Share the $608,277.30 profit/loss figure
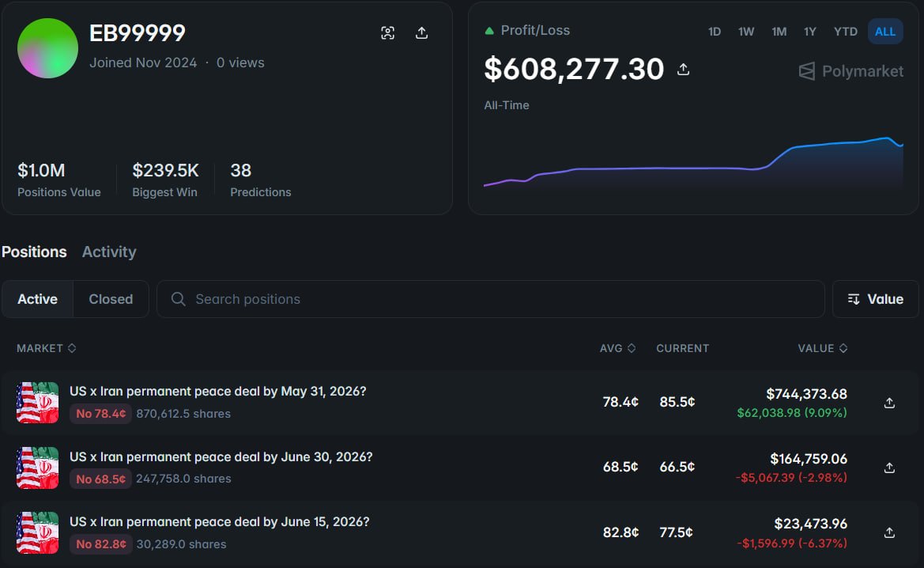Viewport: 924px width, 568px height. [683, 70]
